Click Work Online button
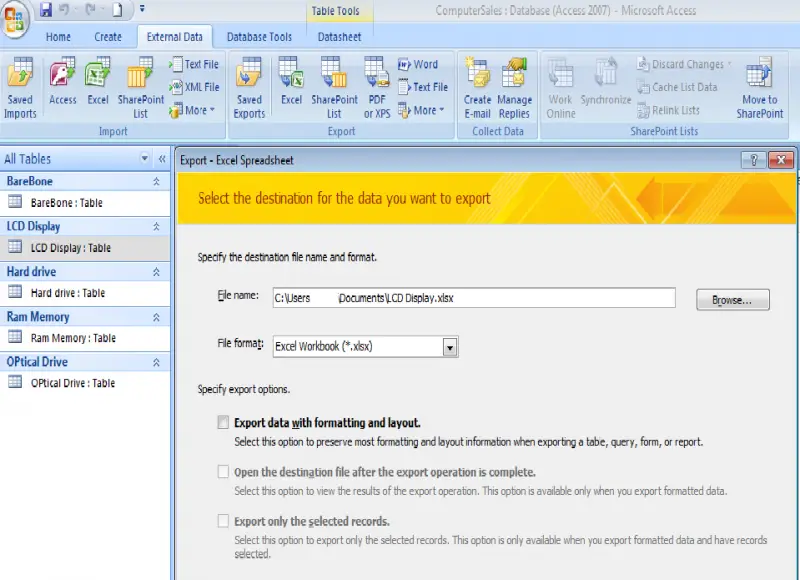 [561, 88]
